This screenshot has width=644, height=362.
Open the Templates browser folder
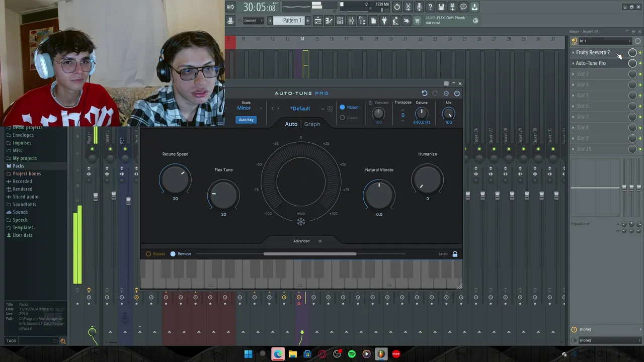point(23,228)
